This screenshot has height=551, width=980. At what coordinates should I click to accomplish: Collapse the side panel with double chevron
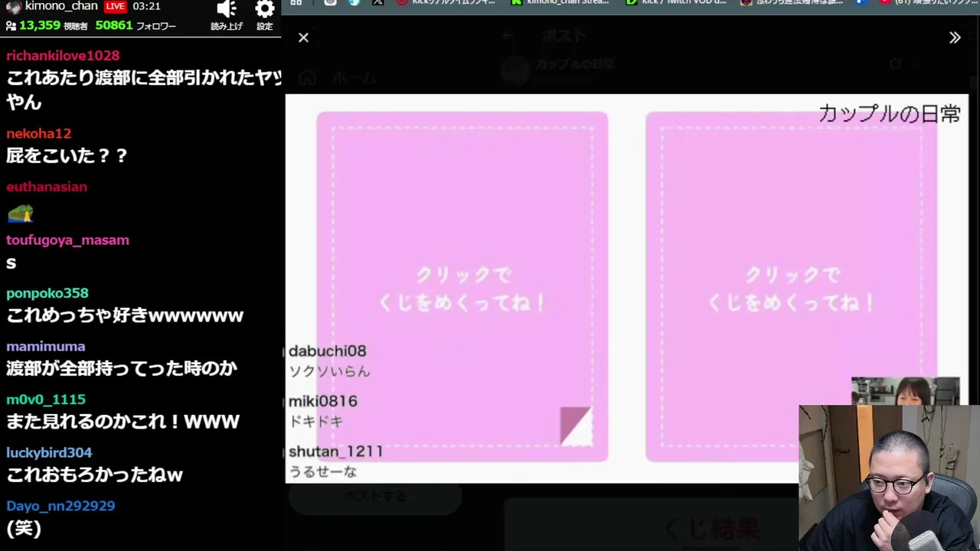coord(955,37)
